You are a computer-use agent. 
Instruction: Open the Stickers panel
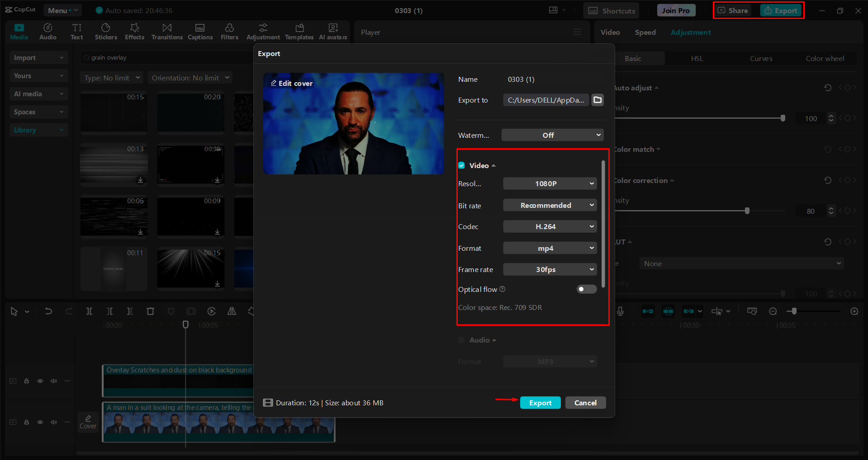click(x=106, y=31)
